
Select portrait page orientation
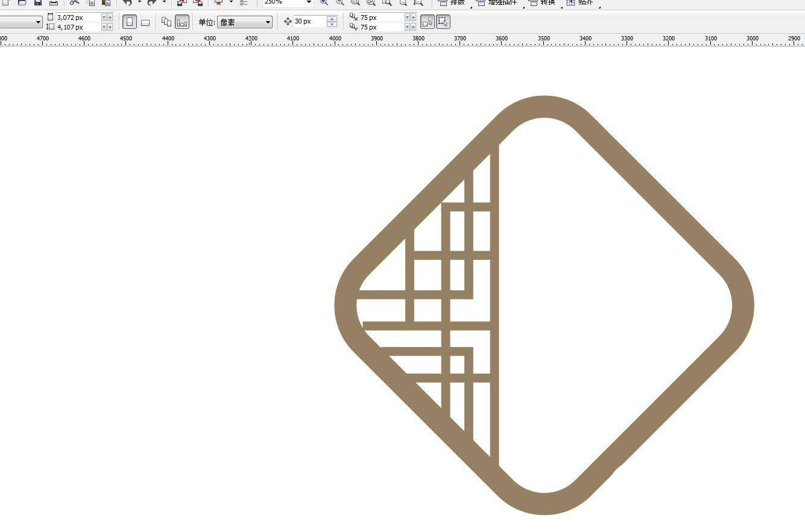129,22
